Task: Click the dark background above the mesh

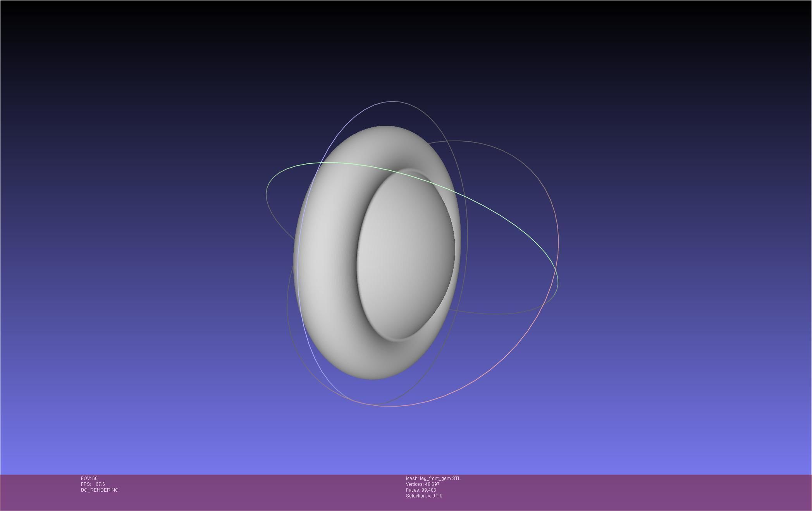Action: (387, 46)
